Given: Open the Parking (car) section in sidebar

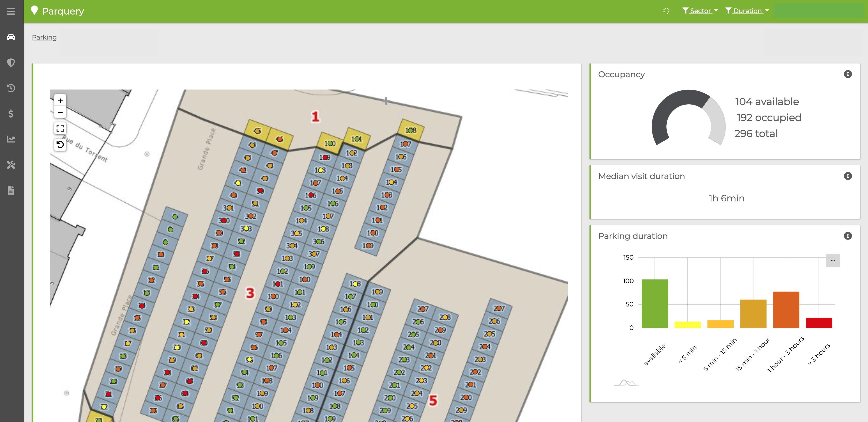Looking at the screenshot, I should pyautogui.click(x=11, y=37).
